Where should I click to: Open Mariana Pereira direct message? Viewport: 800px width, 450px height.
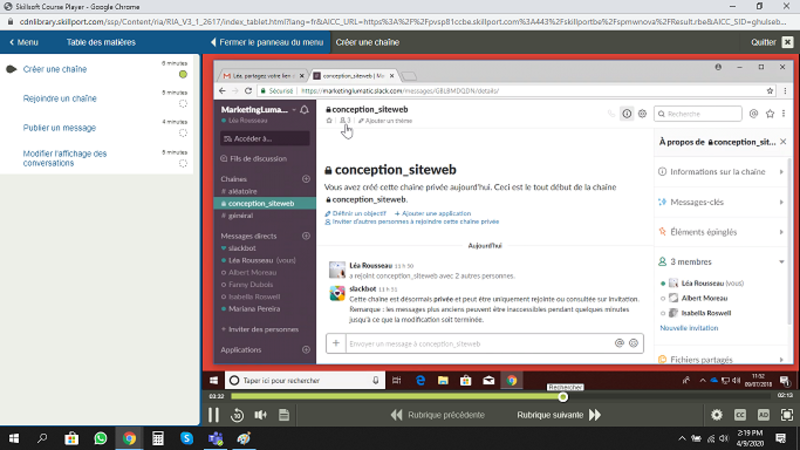tap(251, 309)
